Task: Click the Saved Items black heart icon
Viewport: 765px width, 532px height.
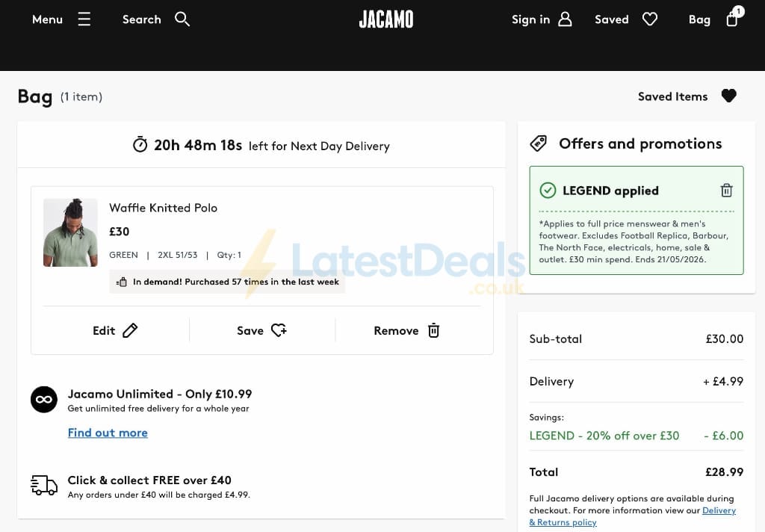Action: tap(729, 96)
